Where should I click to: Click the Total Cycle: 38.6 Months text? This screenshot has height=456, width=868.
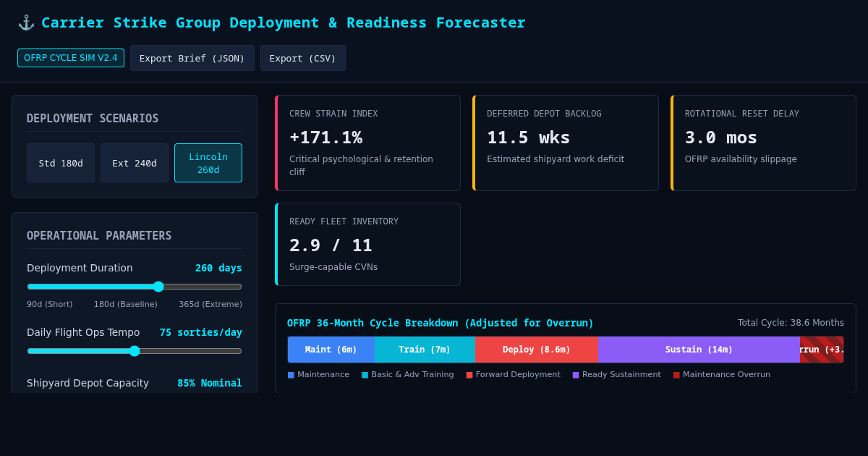(791, 323)
